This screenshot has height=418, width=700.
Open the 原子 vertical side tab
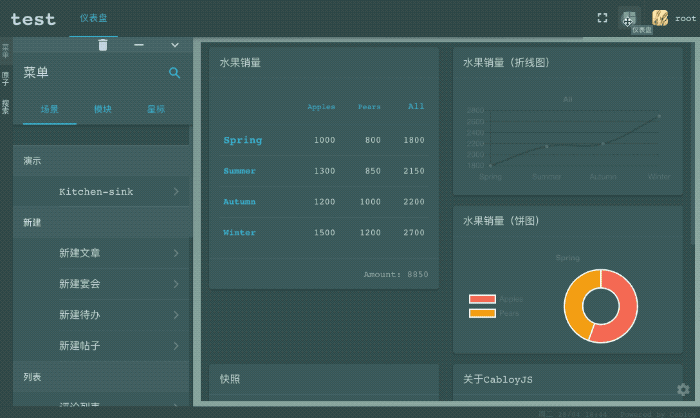tap(5, 79)
